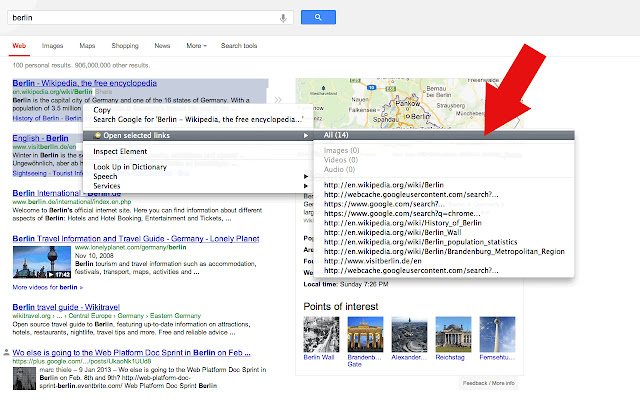The height and width of the screenshot is (400, 640).
Task: Expand the Speech submenu
Action: click(x=105, y=176)
